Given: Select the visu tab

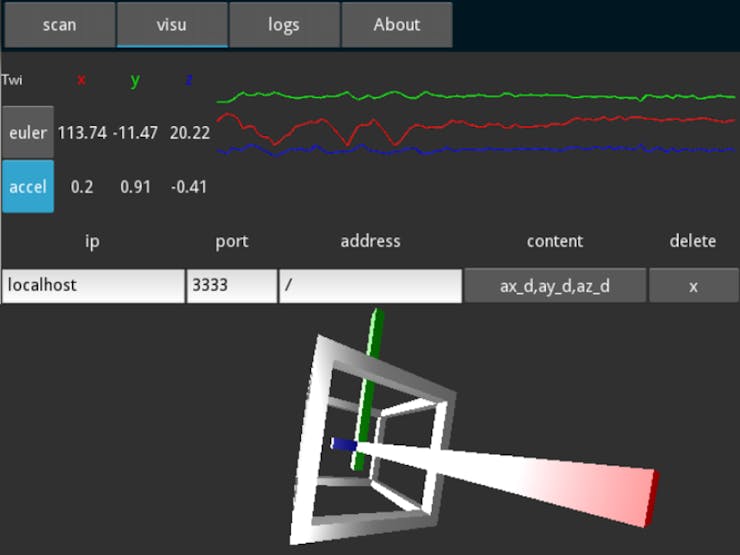Looking at the screenshot, I should pyautogui.click(x=172, y=25).
